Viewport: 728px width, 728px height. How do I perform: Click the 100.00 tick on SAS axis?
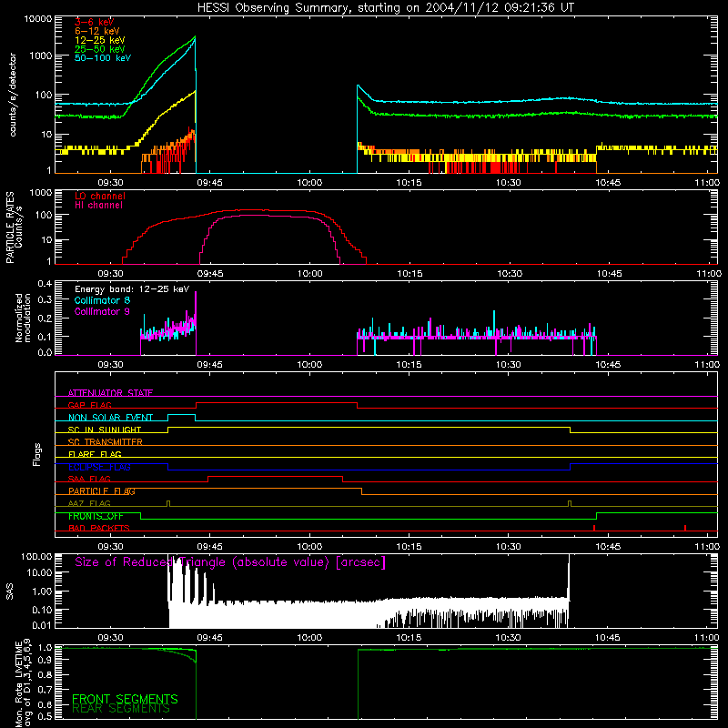pos(36,556)
